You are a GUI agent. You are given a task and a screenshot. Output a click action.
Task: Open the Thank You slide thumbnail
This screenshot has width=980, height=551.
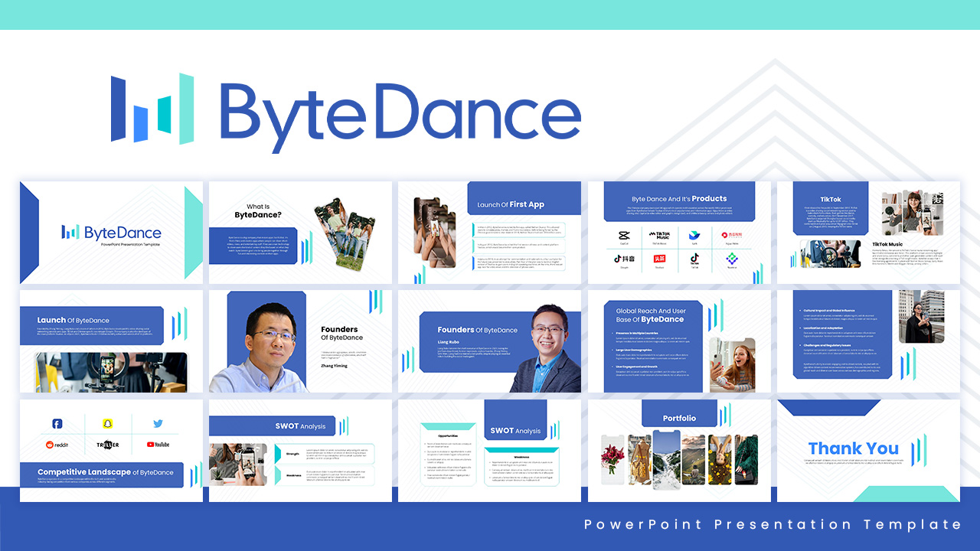(868, 451)
